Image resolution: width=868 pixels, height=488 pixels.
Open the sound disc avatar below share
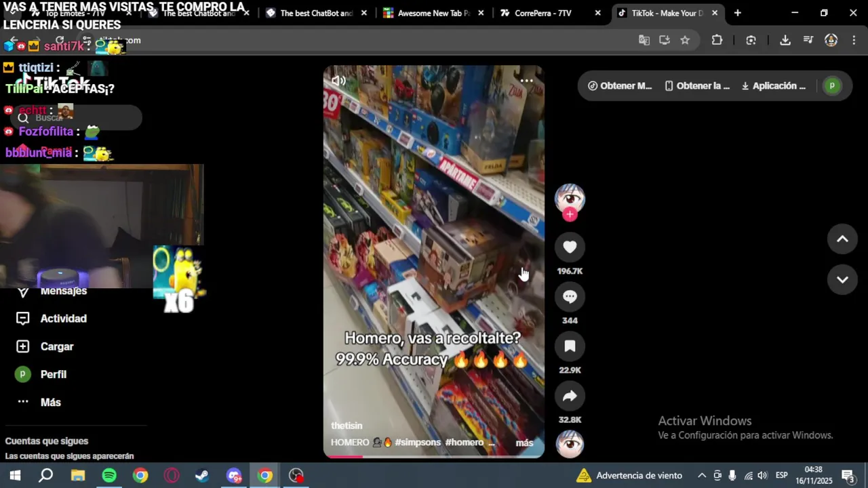tap(570, 444)
